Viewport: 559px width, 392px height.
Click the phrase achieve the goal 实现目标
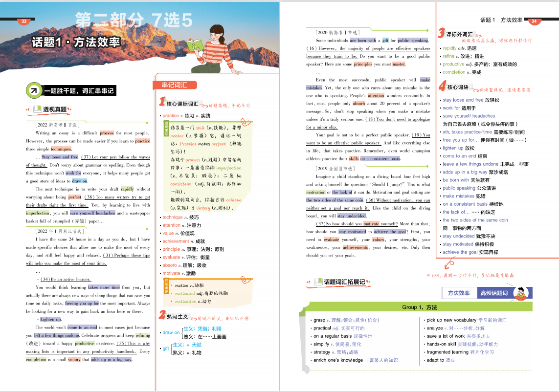470,252
